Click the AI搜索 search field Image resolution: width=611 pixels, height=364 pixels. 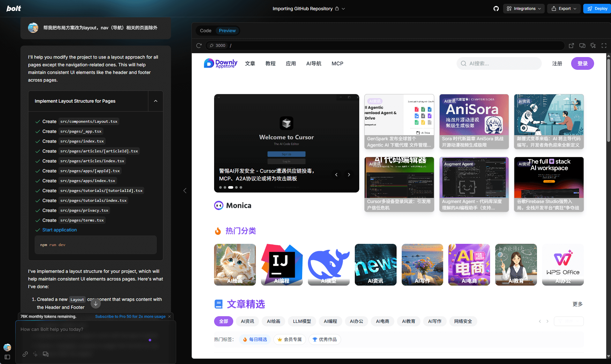click(499, 63)
